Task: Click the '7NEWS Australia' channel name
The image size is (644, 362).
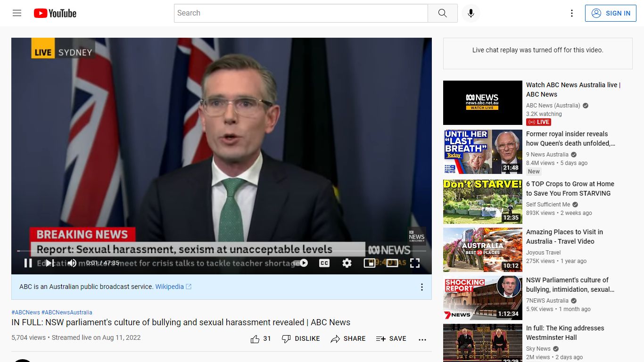Action: point(547,301)
